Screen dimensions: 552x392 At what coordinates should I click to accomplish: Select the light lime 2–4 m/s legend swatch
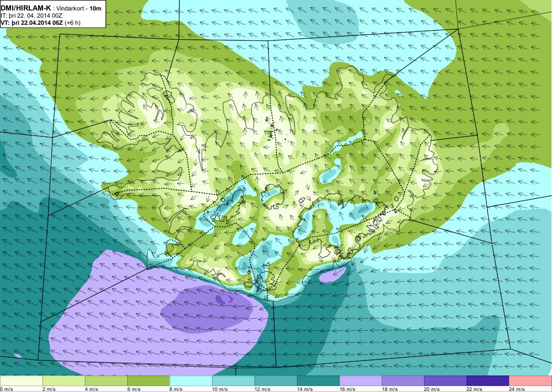63,381
